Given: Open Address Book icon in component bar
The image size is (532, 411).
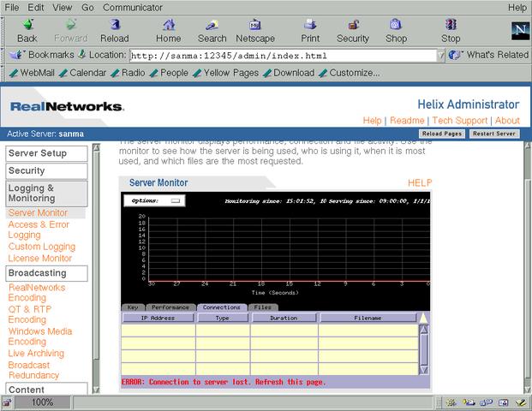Looking at the screenshot, I should [x=503, y=402].
